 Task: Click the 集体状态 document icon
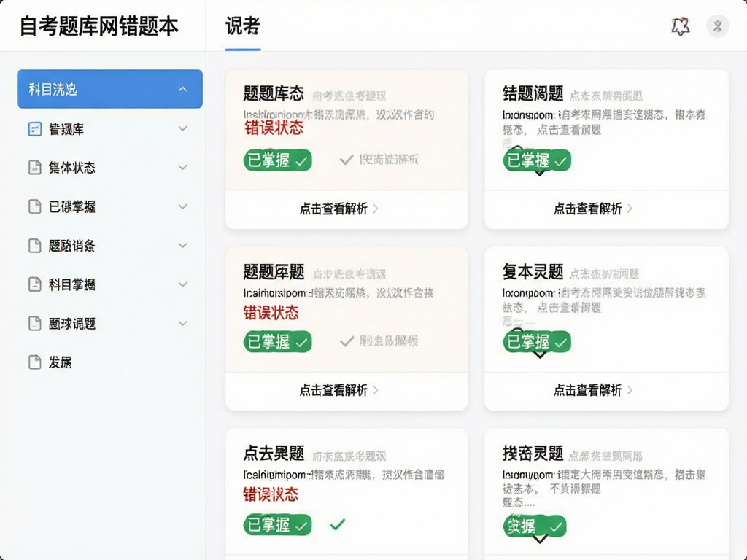(x=35, y=168)
